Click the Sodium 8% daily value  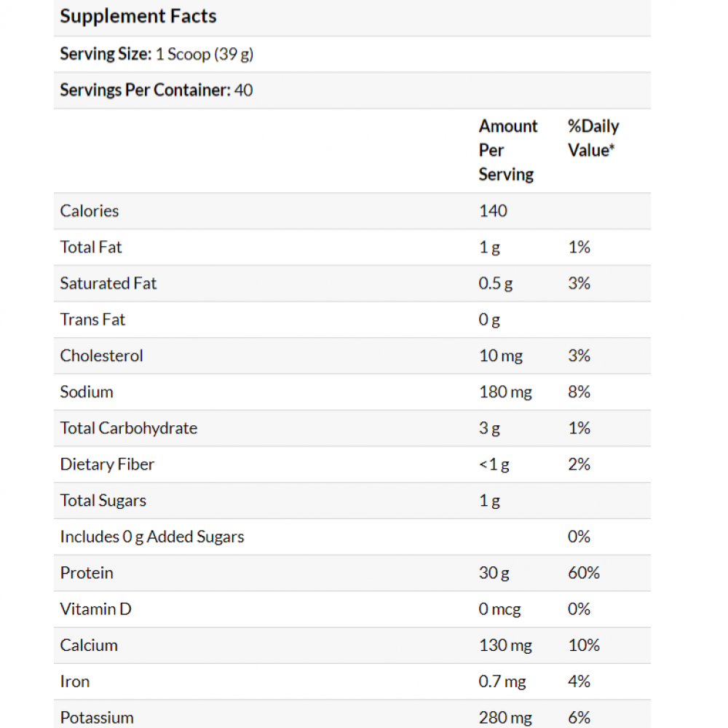(x=579, y=392)
